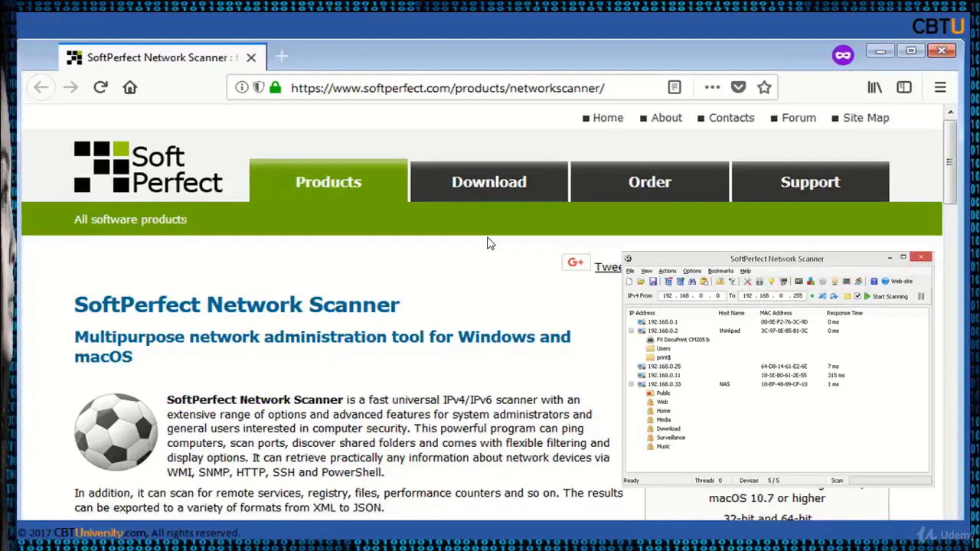Click All software products link
The width and height of the screenshot is (980, 551).
[130, 220]
